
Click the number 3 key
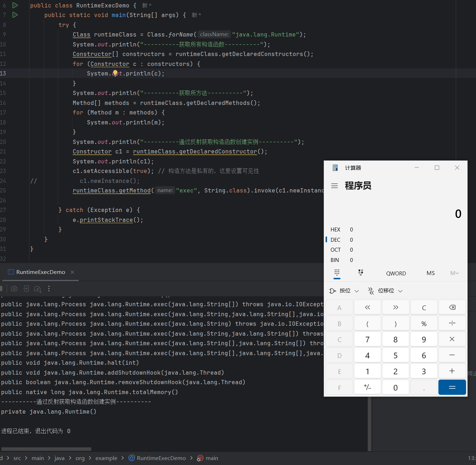click(424, 371)
